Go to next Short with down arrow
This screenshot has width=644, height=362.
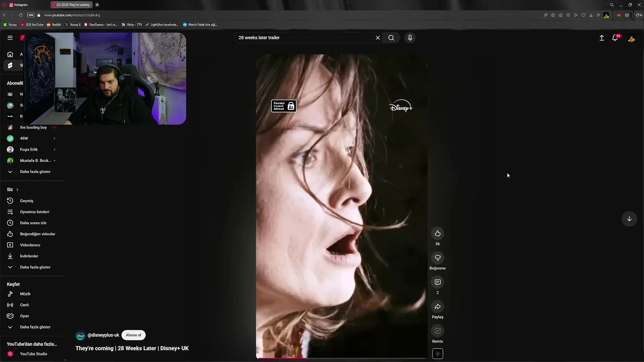pyautogui.click(x=629, y=219)
